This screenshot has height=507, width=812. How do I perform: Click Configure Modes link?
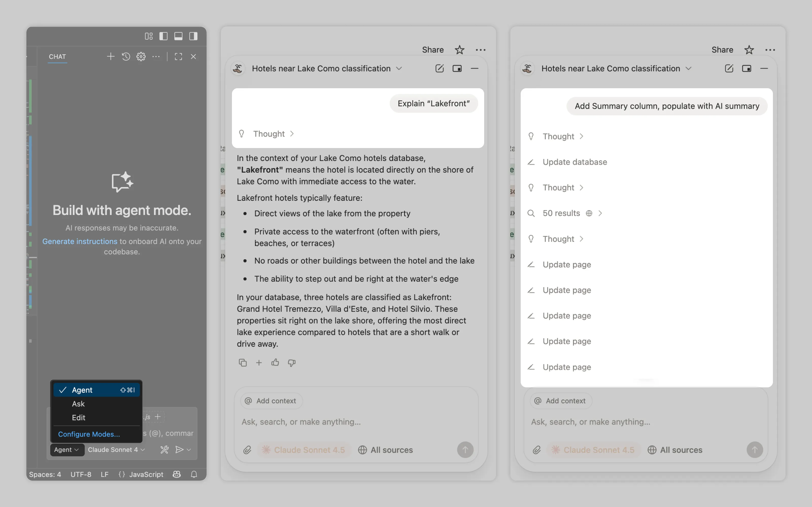point(89,434)
